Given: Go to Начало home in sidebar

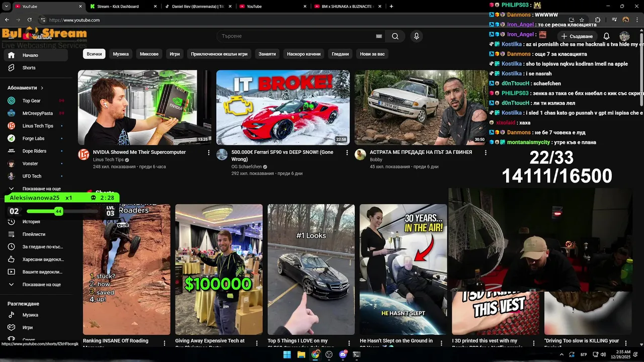Looking at the screenshot, I should tap(35, 55).
